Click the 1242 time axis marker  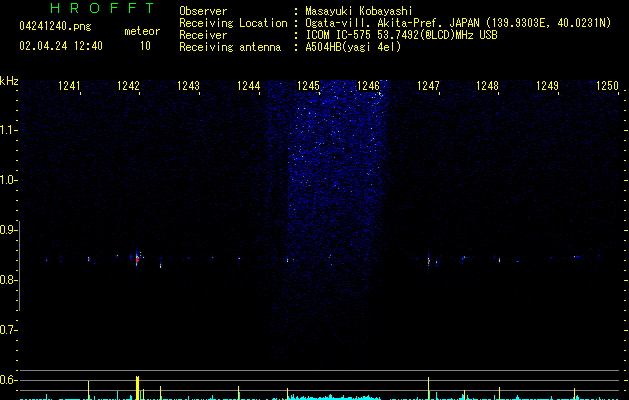(128, 86)
